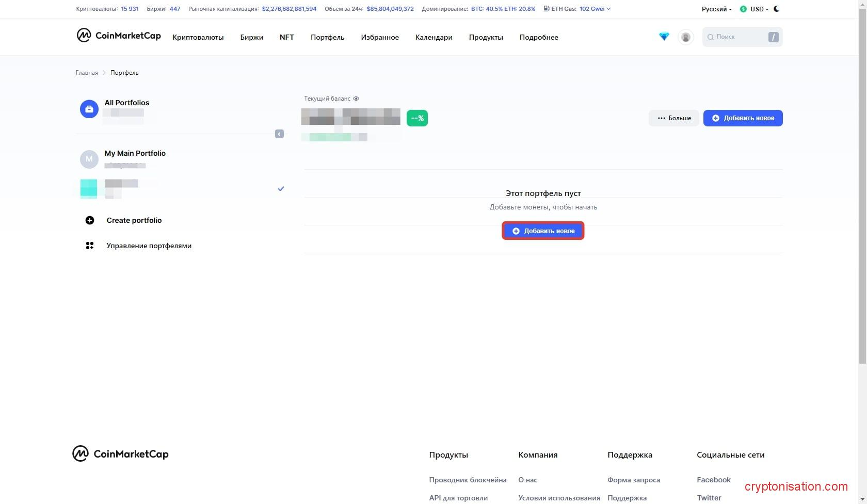Open the user profile avatar
Screen dimensions: 867x504
point(685,37)
